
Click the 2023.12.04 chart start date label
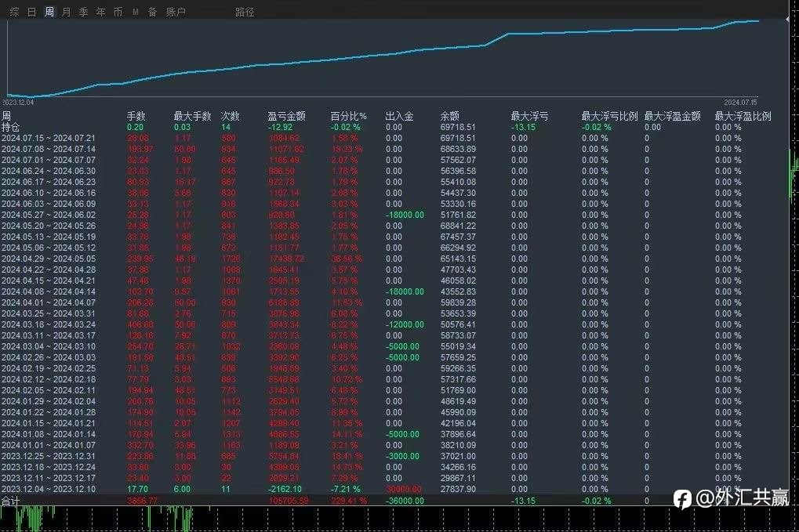click(18, 103)
